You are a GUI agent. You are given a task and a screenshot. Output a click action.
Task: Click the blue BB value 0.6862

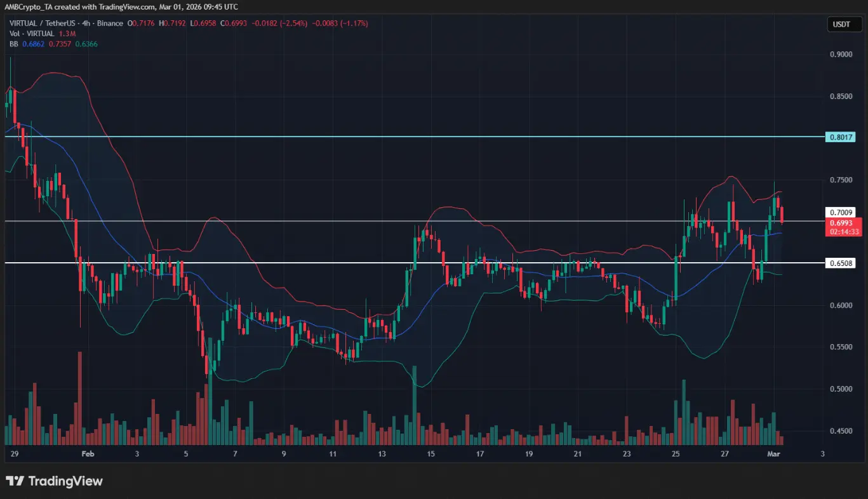pyautogui.click(x=34, y=44)
